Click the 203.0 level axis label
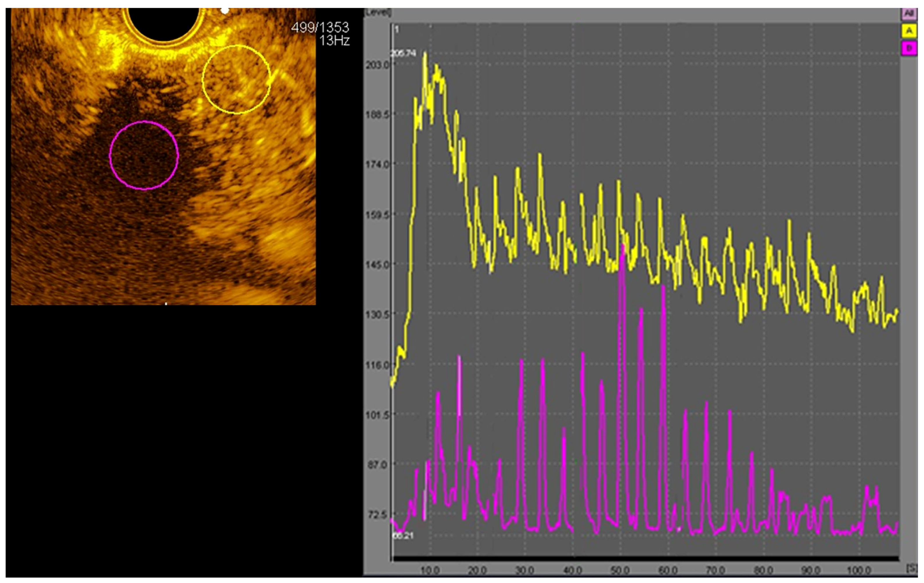 [x=377, y=64]
